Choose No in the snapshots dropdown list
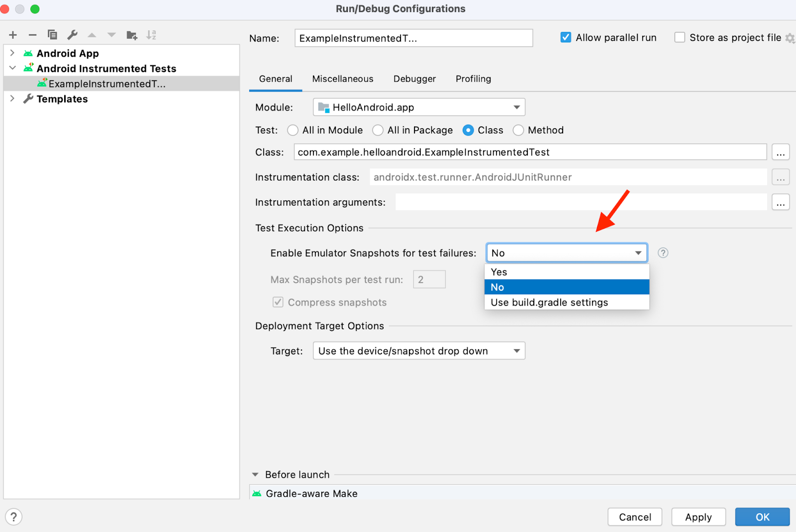796x532 pixels. (567, 287)
